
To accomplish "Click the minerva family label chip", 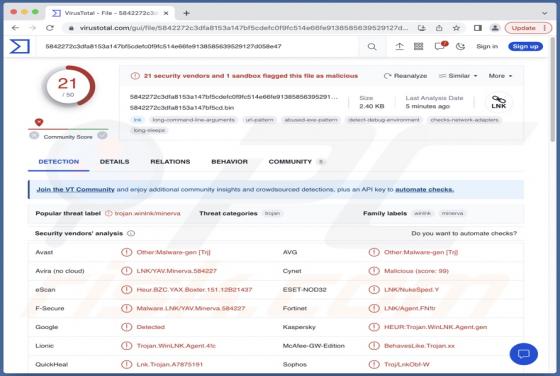I will [452, 214].
